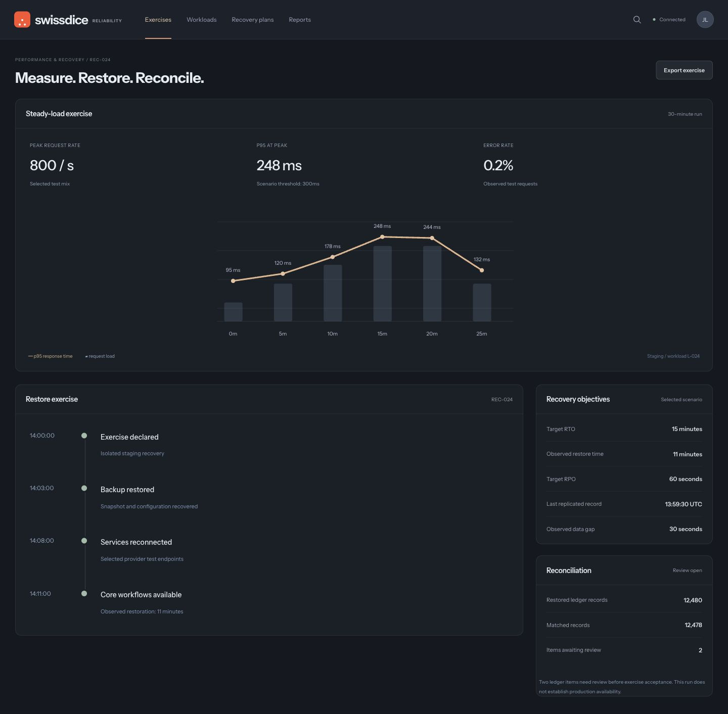Switch to the Exercises tab
Screen dimensions: 728x714
158,20
